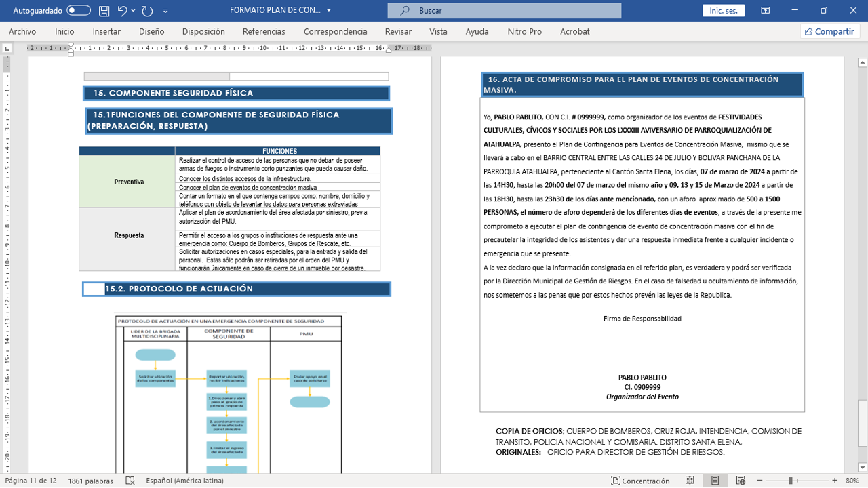This screenshot has width=868, height=488.
Task: Click in the Buscar search box
Action: (x=504, y=11)
